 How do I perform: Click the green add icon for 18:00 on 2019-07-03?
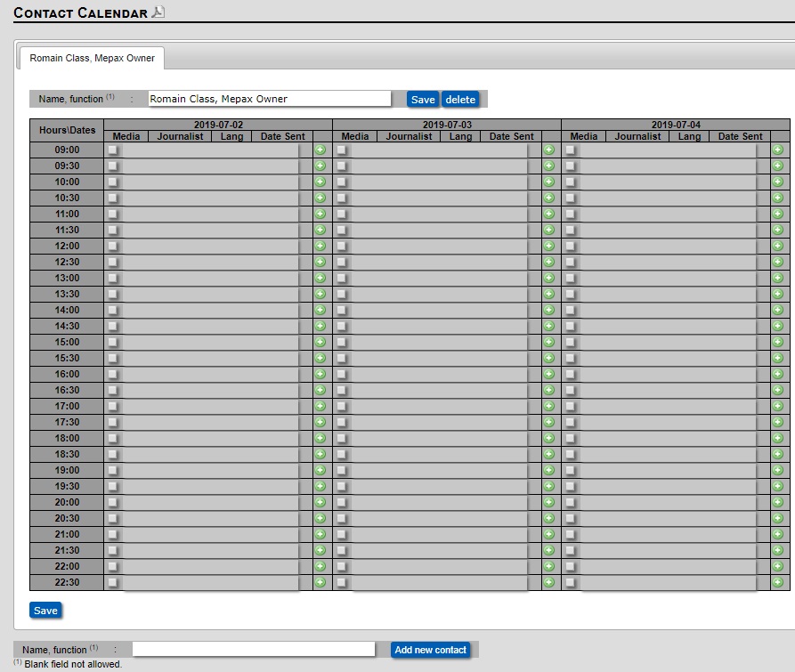point(550,439)
